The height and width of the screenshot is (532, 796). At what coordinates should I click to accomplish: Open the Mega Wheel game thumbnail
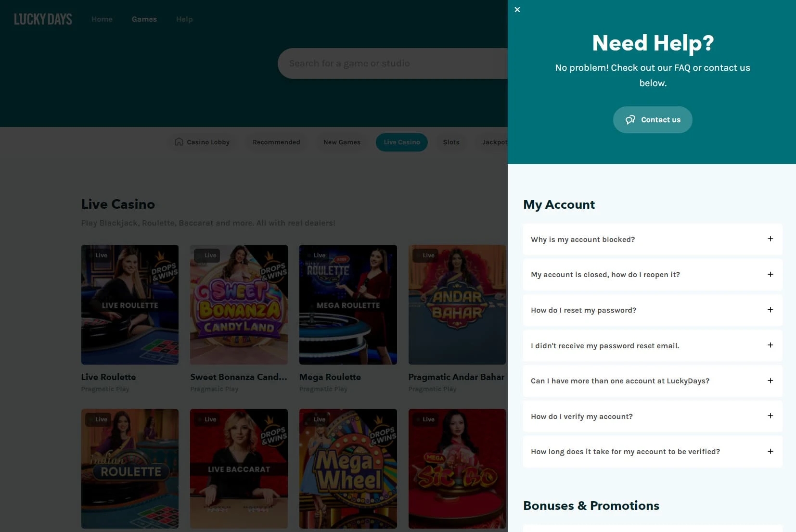pyautogui.click(x=348, y=469)
